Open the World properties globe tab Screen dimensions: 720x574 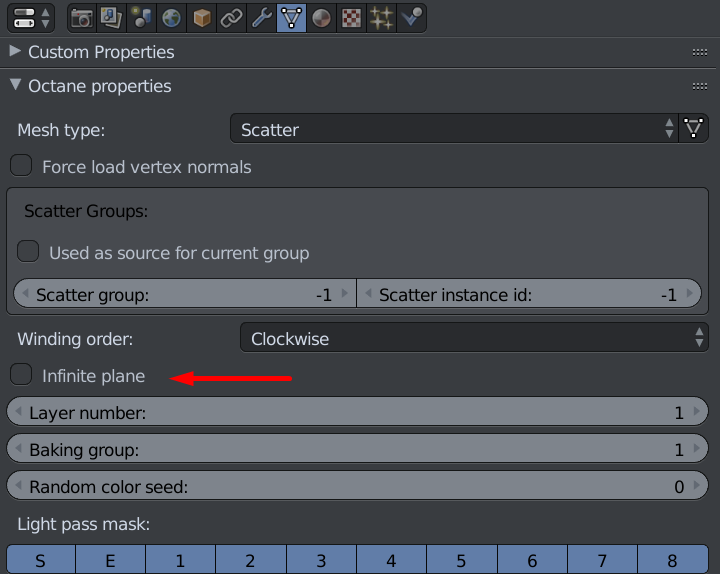[172, 17]
